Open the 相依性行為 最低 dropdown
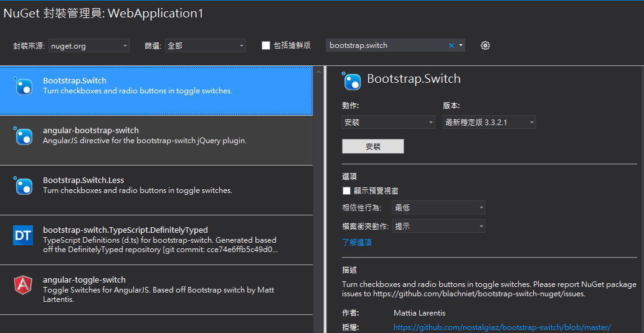The height and width of the screenshot is (333, 644). coord(438,207)
